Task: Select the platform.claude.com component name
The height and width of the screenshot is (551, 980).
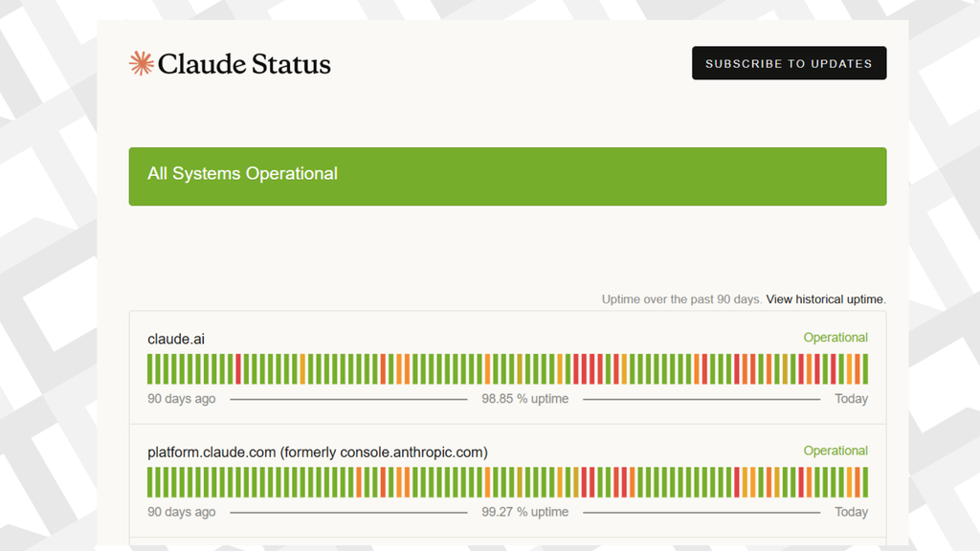Action: tap(317, 452)
